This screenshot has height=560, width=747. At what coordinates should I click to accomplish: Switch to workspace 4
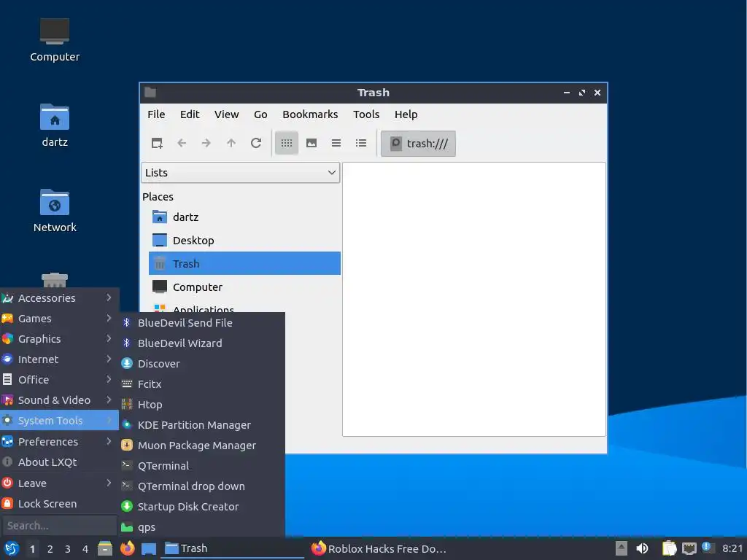click(x=85, y=549)
